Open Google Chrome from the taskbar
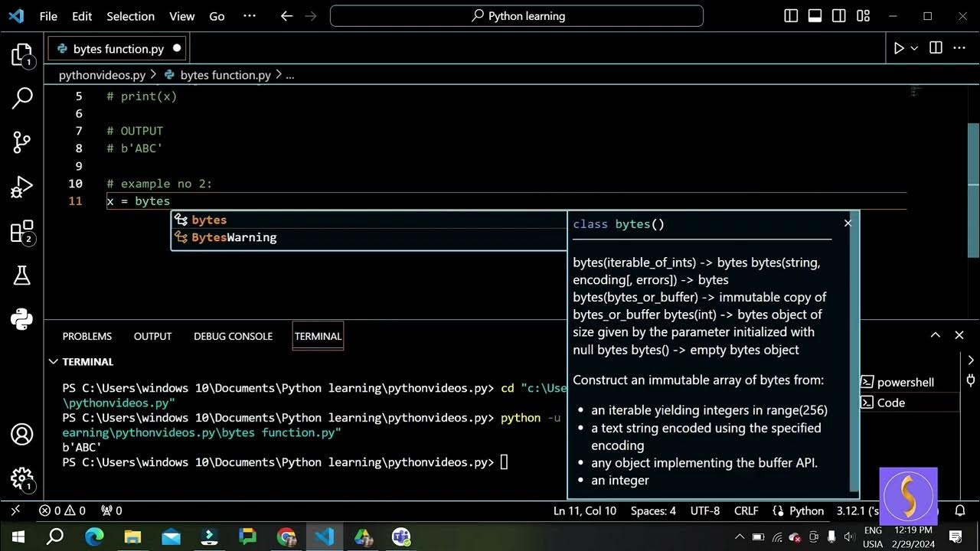This screenshot has height=551, width=980. [286, 536]
